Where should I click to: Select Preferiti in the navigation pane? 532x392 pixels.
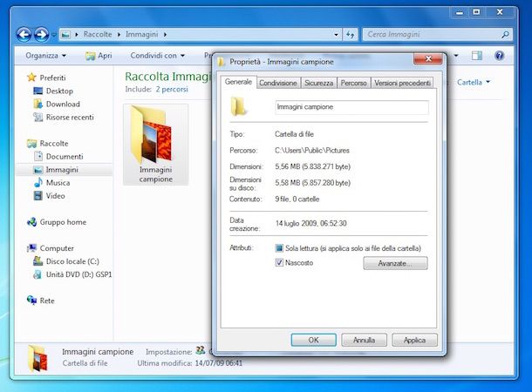click(x=52, y=78)
